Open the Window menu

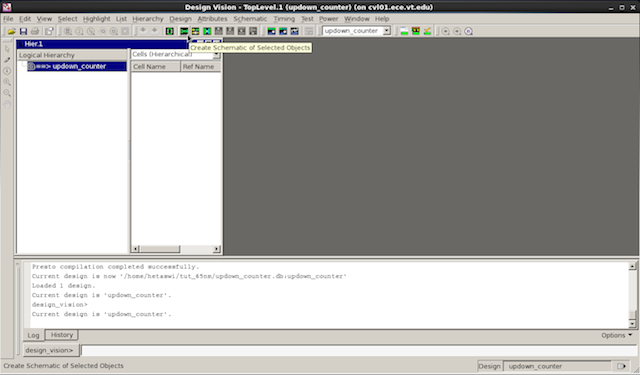357,19
